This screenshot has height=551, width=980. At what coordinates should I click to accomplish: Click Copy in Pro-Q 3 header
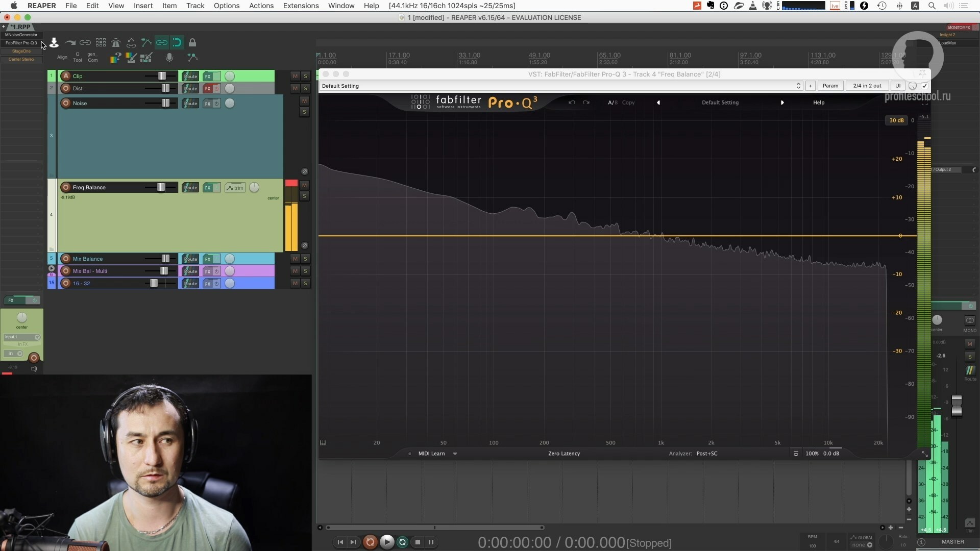(628, 103)
